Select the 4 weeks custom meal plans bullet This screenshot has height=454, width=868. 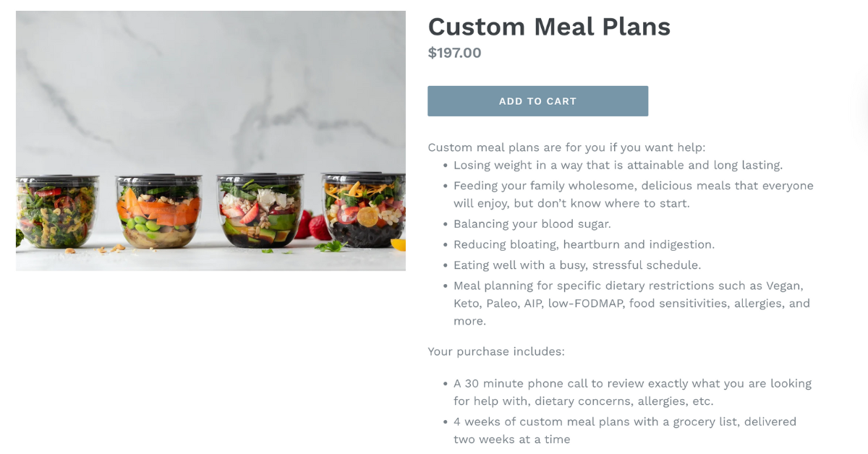(x=622, y=429)
